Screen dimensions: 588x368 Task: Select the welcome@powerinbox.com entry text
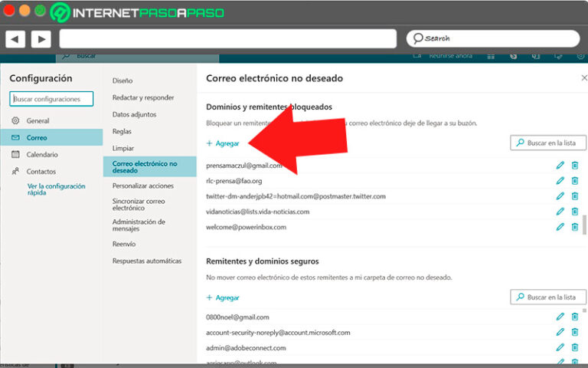[x=246, y=227]
